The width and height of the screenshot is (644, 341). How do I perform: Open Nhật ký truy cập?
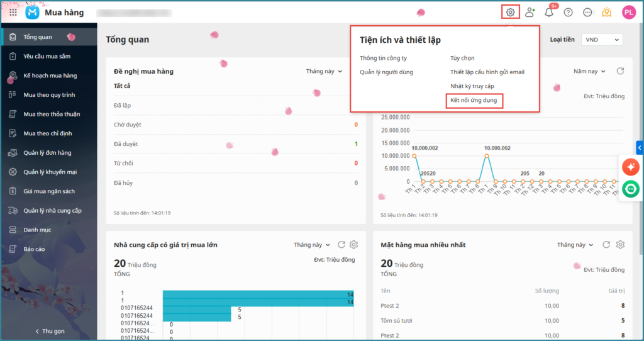(x=472, y=86)
